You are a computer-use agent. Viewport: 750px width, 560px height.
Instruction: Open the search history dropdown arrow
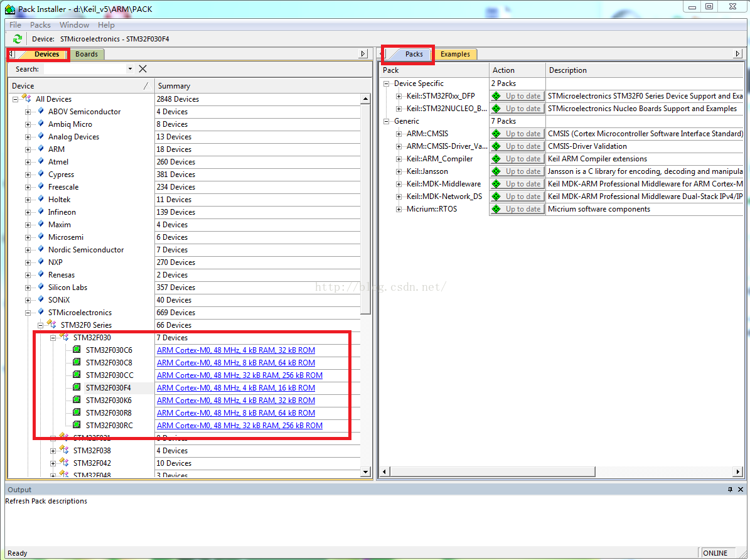pos(130,69)
